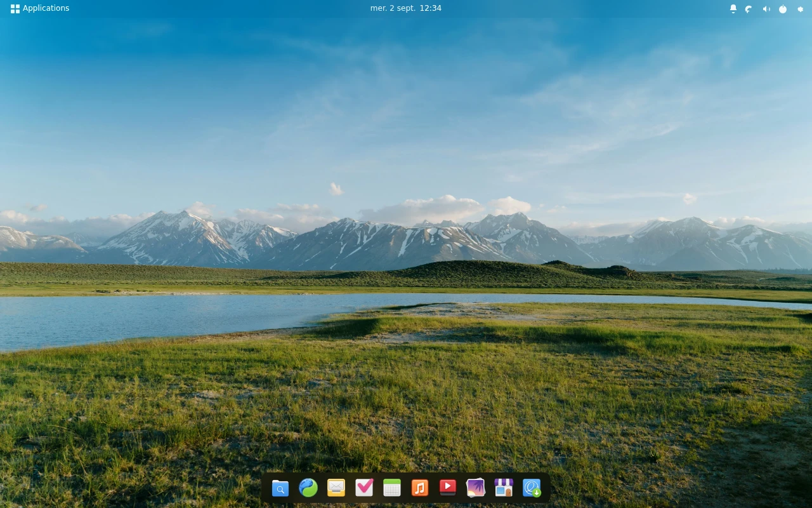Open the notifications bell indicator
Screen dimensions: 812x508
click(x=733, y=9)
